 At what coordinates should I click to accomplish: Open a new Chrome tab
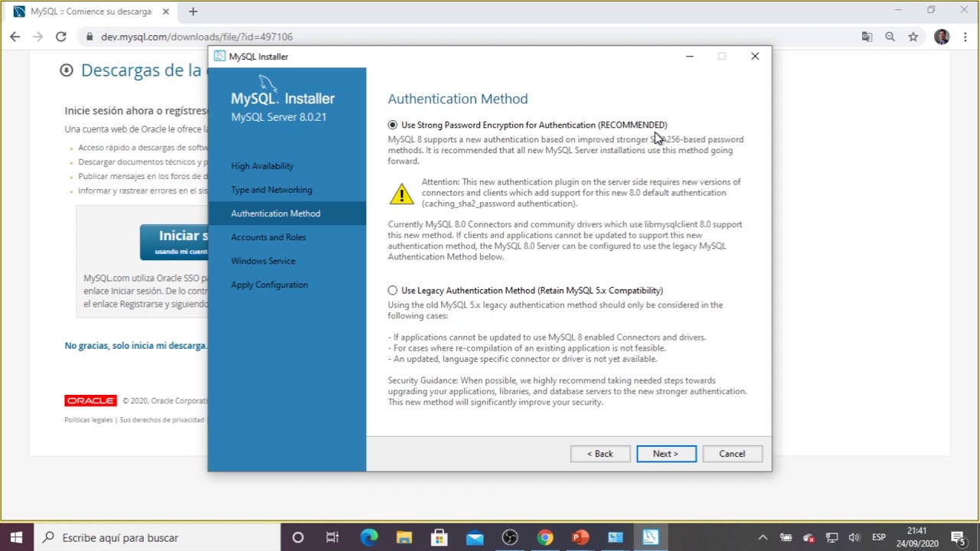click(x=193, y=11)
